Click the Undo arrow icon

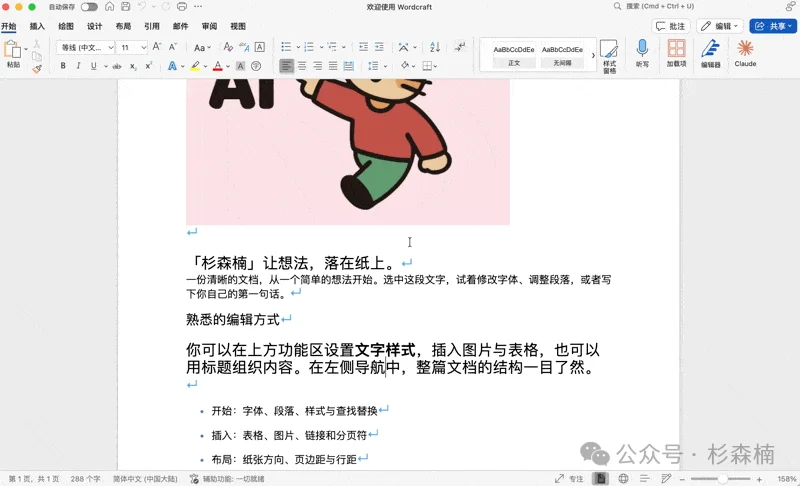pyautogui.click(x=142, y=7)
